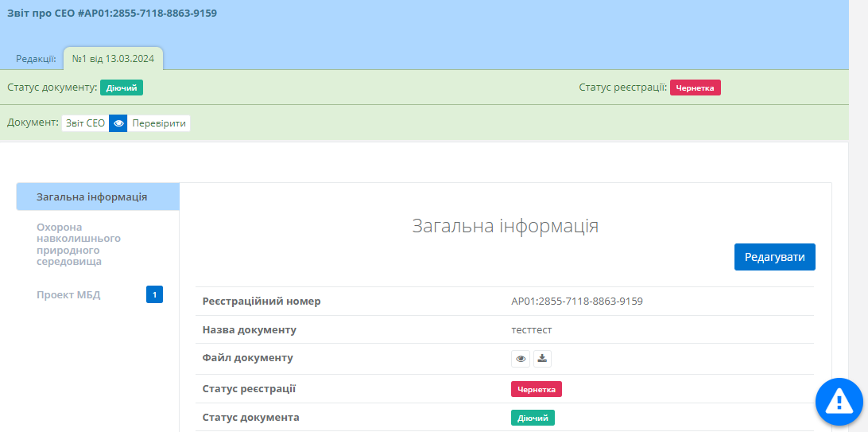Open the floating warning alert button

839,402
